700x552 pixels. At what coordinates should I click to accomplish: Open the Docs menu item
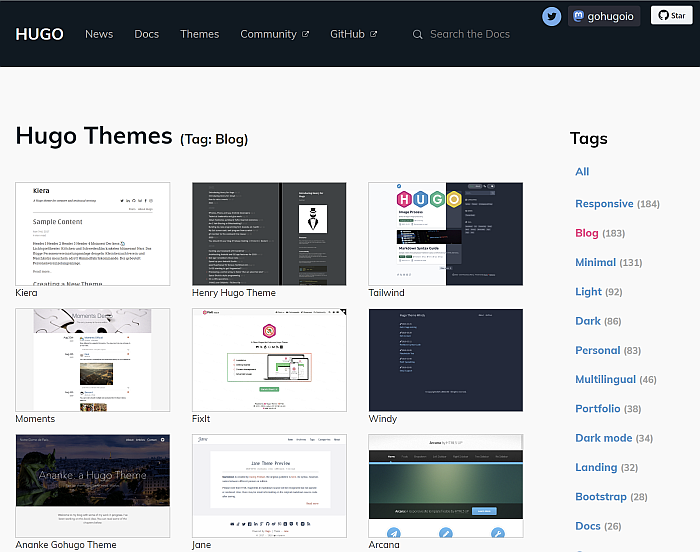(146, 34)
